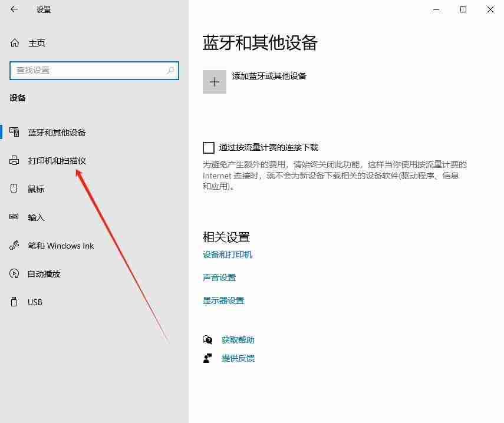Screen dimensions: 504x423
Task: Open the 显示器设置 link
Action: 223,300
